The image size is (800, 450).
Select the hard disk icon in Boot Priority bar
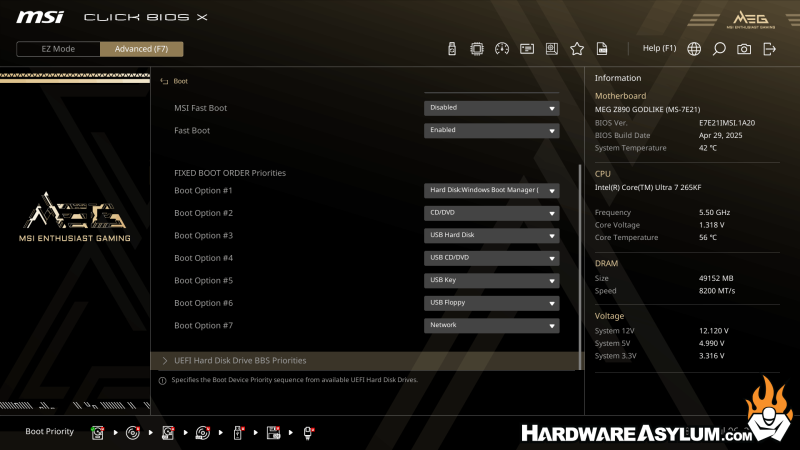pos(97,433)
